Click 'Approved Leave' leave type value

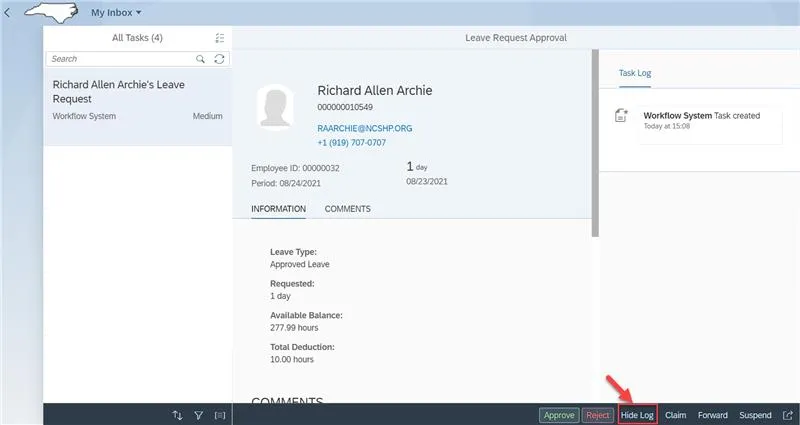pyautogui.click(x=299, y=264)
